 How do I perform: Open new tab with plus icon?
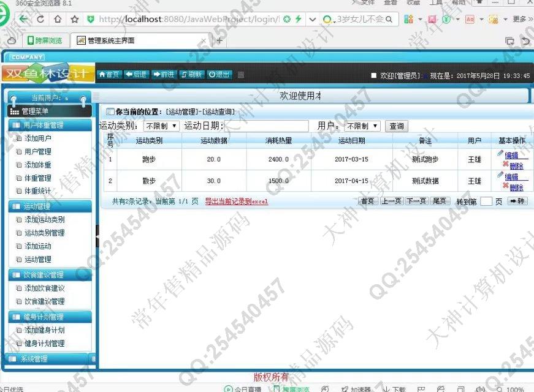(219, 41)
